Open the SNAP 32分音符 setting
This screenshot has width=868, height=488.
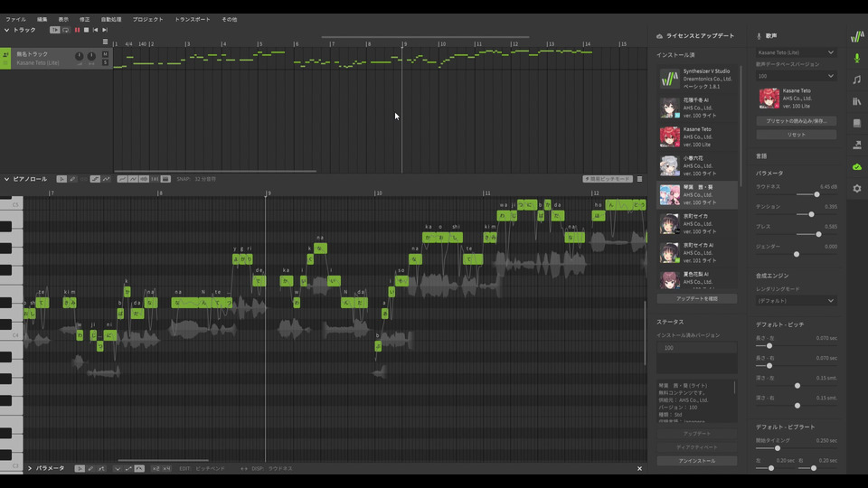point(196,179)
